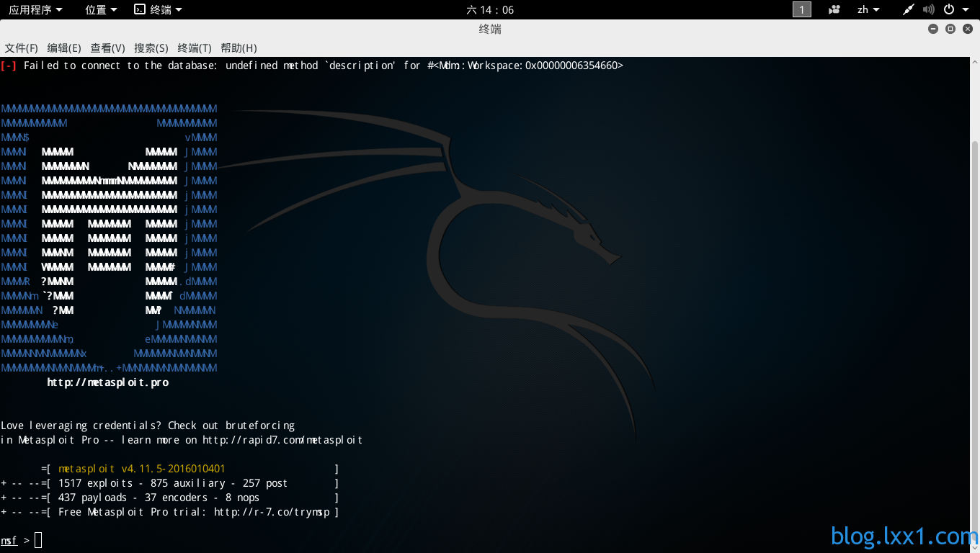Click the http://rapid7.com/metasploit URL
980x553 pixels.
pyautogui.click(x=282, y=440)
